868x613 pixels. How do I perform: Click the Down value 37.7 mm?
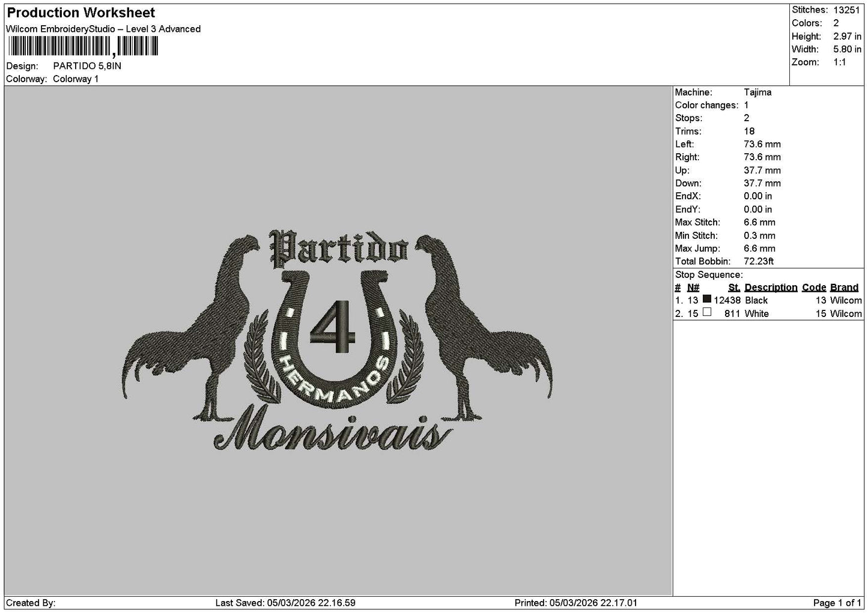(762, 183)
